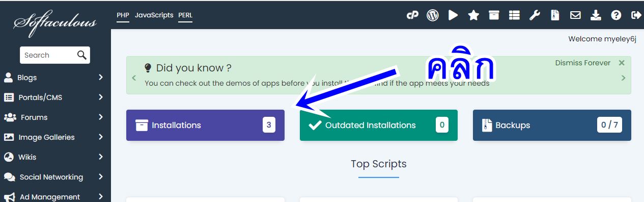This screenshot has height=202, width=644.
Task: Click the Wikis globe icon
Action: pos(9,157)
